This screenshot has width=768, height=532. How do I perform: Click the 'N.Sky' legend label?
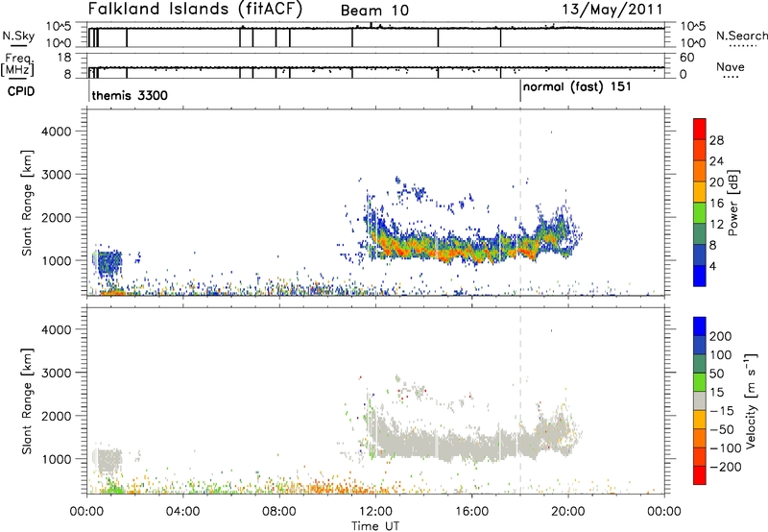[18, 36]
